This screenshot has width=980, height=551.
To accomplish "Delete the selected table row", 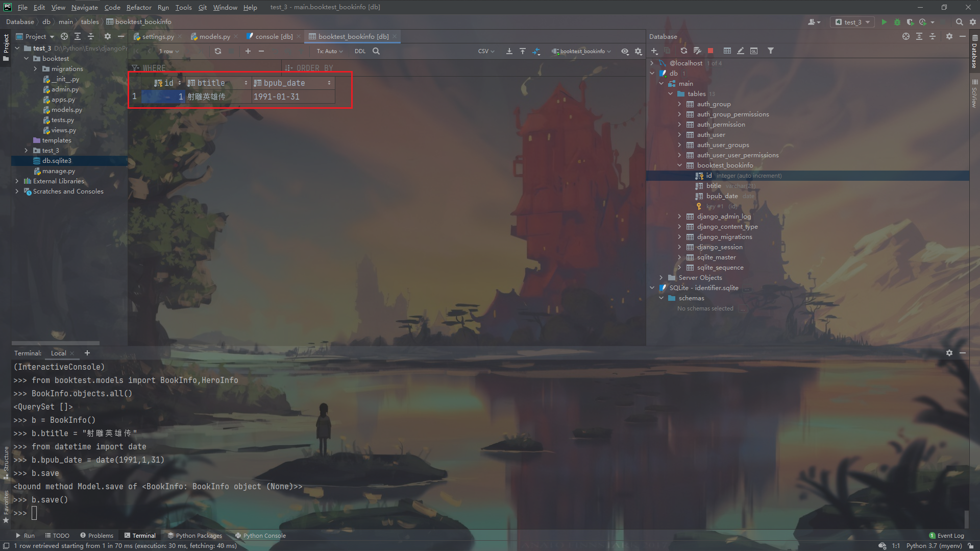I will coord(261,51).
